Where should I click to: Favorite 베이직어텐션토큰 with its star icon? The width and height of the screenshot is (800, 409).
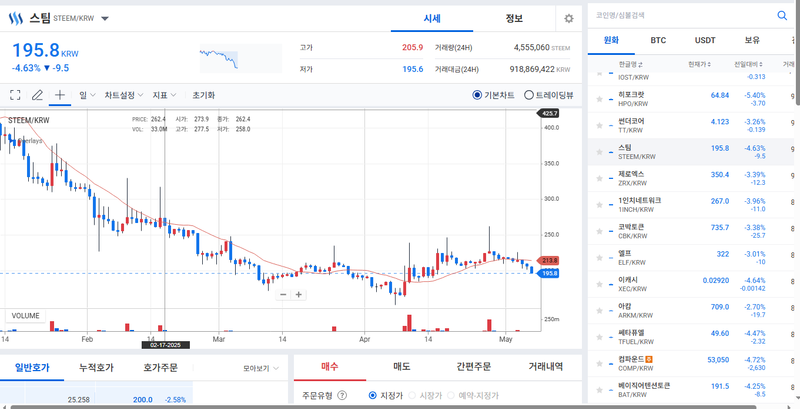tap(599, 390)
